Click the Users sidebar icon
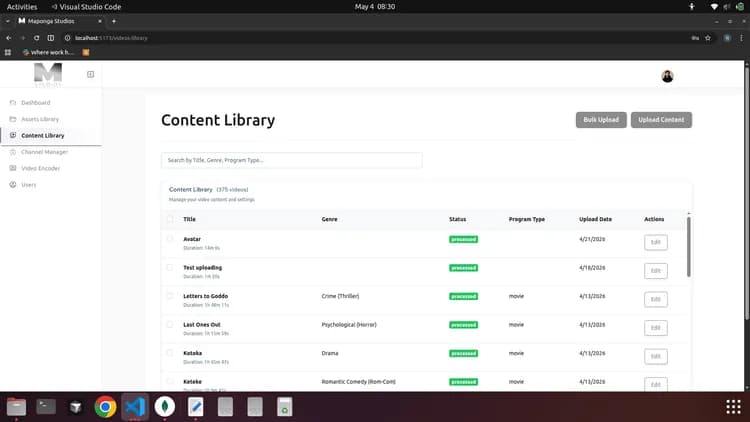Image resolution: width=750 pixels, height=422 pixels. click(13, 185)
